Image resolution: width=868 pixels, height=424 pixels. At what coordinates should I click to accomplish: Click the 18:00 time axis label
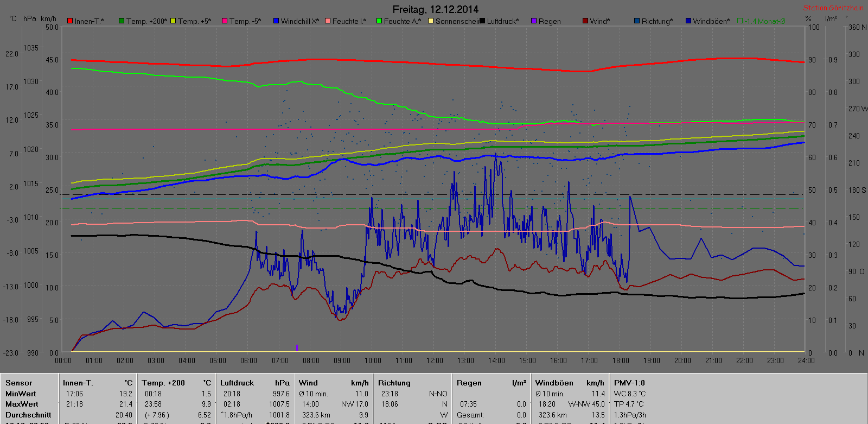point(621,360)
